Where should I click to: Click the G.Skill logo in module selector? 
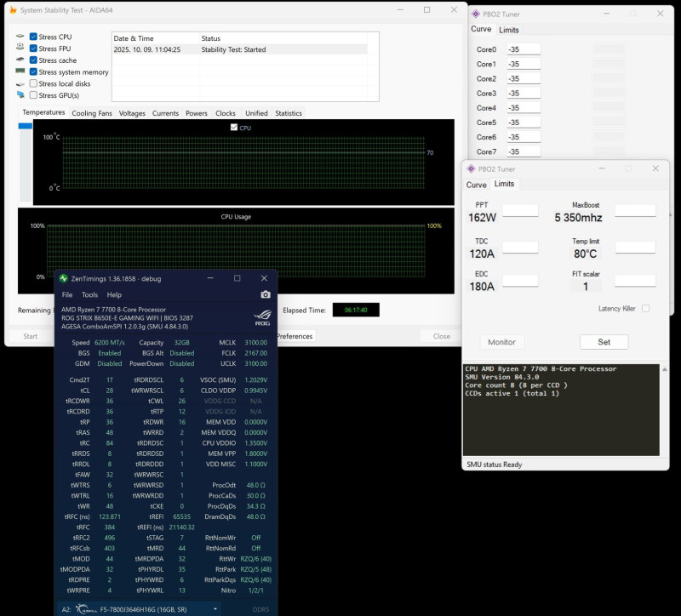click(x=87, y=609)
